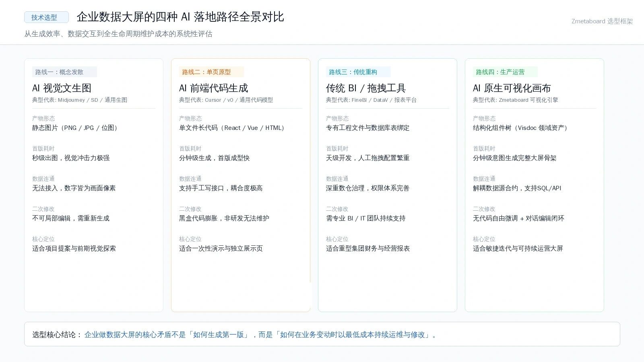
Task: Click 黑盒代码膨胀，非研发无法维护
Action: pyautogui.click(x=224, y=218)
